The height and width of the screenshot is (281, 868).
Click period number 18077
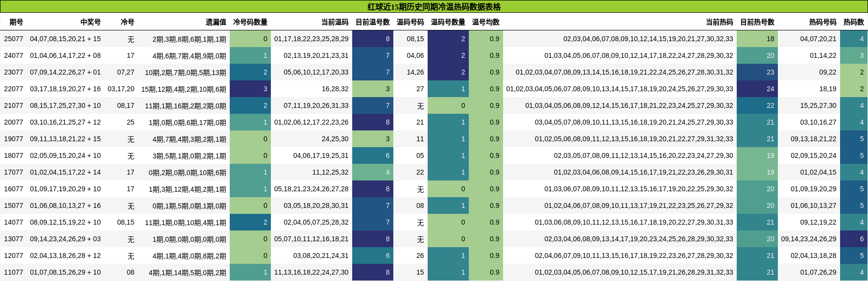[14, 155]
